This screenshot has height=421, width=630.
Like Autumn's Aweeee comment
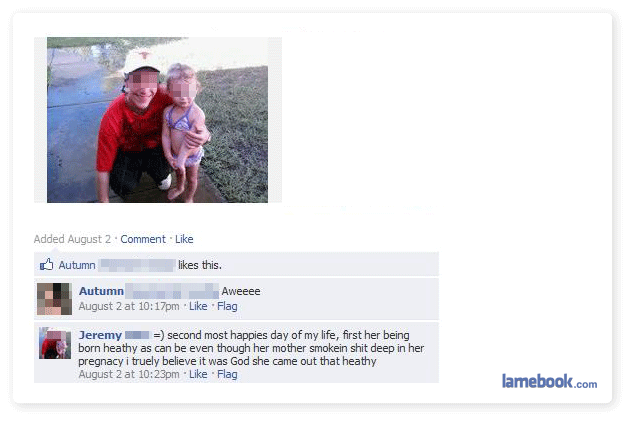coord(198,306)
